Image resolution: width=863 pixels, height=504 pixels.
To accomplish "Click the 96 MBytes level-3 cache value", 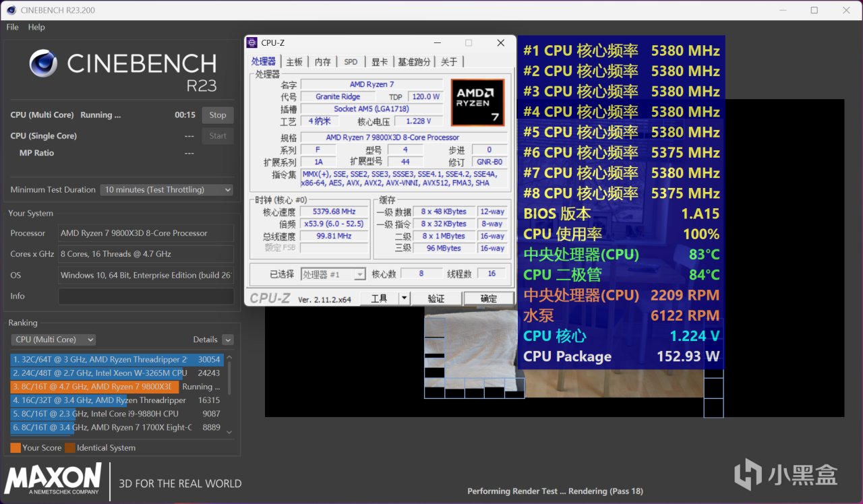I will pyautogui.click(x=444, y=249).
